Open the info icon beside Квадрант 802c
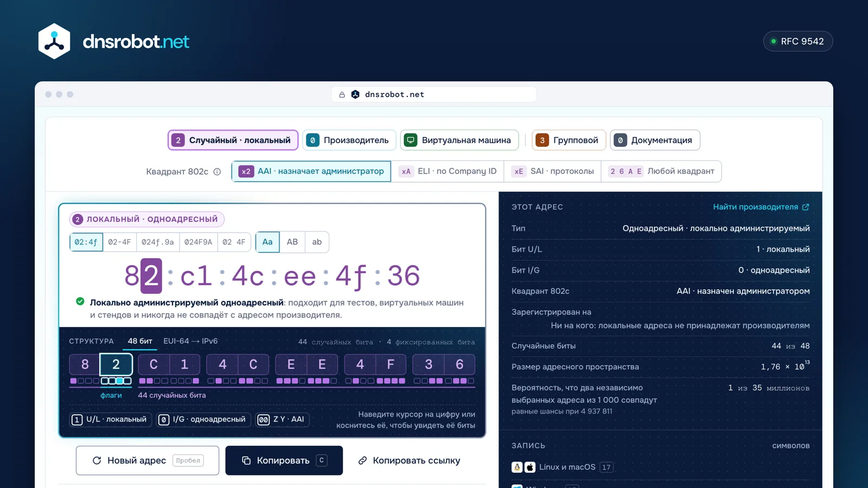This screenshot has width=868, height=488. coord(217,172)
